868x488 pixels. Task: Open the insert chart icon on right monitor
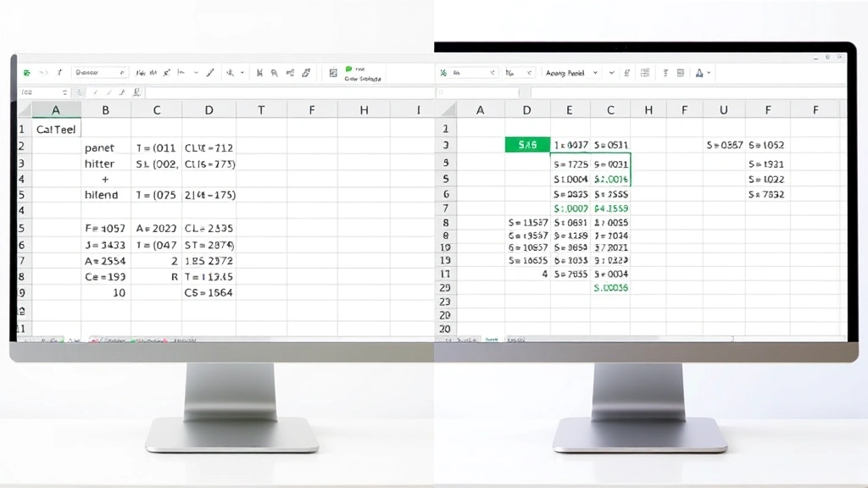(682, 74)
